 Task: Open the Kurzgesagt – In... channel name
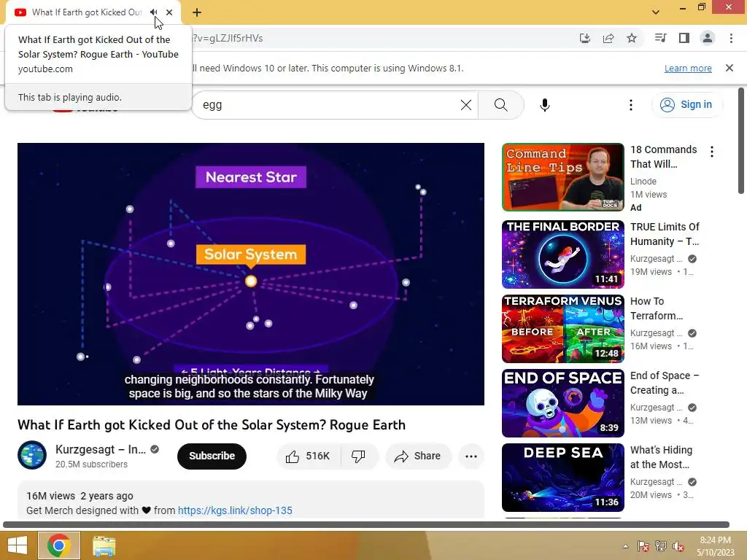pos(101,449)
